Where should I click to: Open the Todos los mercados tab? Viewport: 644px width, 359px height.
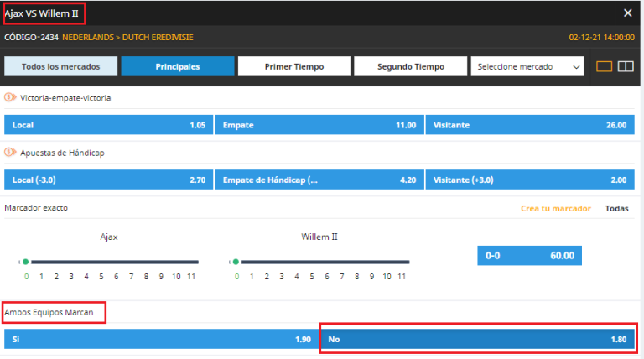click(x=60, y=66)
